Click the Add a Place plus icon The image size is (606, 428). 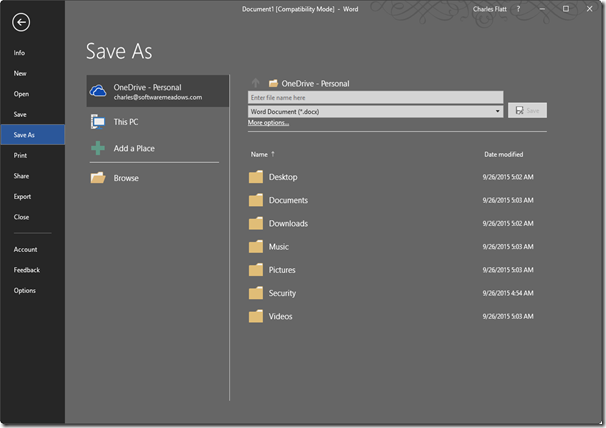point(98,148)
